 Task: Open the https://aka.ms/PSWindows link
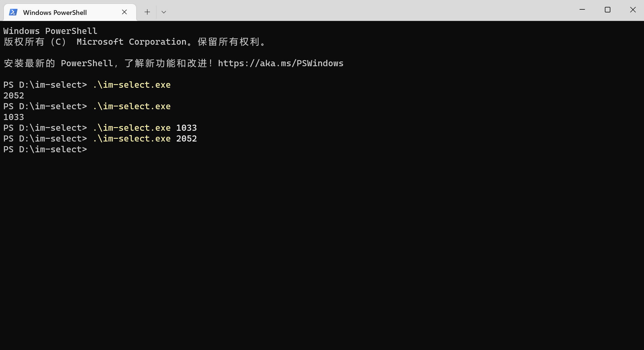tap(280, 63)
